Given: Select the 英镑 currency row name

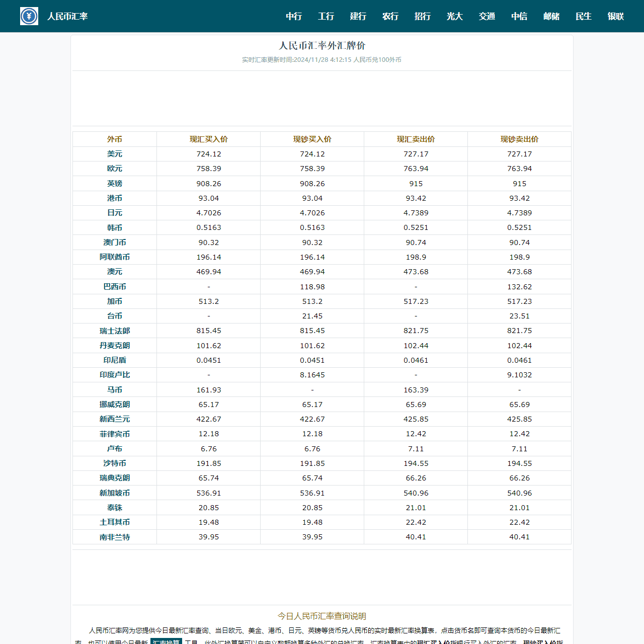Looking at the screenshot, I should [115, 184].
